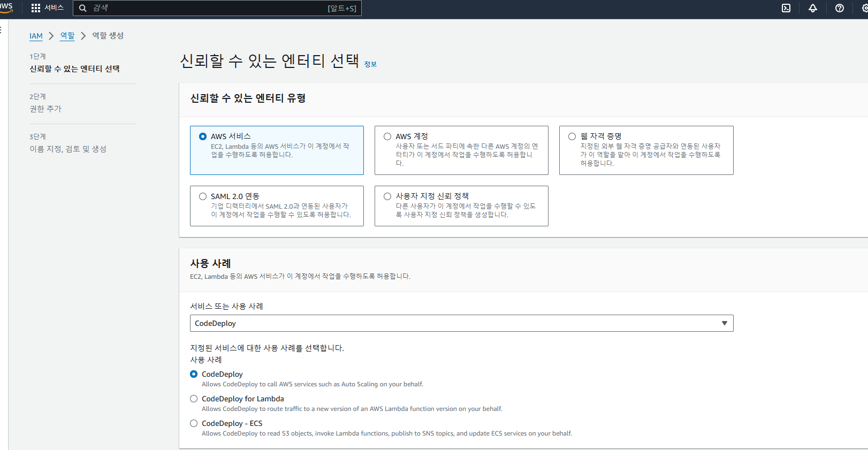The width and height of the screenshot is (868, 450).
Task: Go to 역할 breadcrumb link
Action: 67,35
